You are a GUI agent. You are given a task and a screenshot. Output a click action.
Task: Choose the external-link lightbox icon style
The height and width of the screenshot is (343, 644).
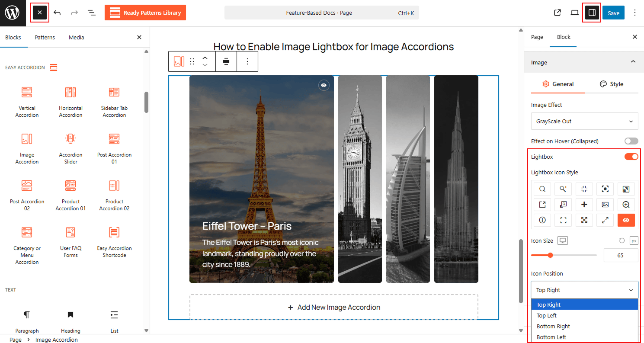[x=542, y=204]
